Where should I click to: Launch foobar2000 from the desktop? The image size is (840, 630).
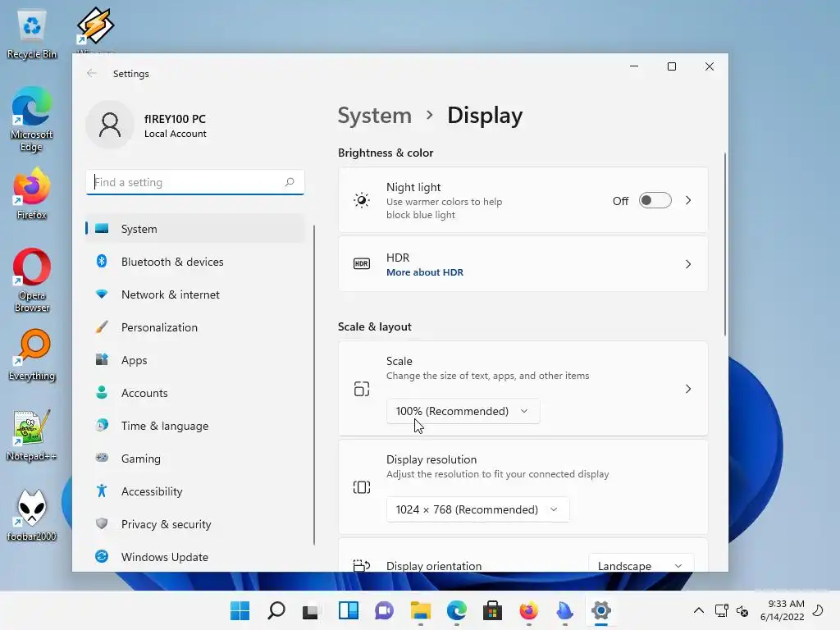click(x=32, y=516)
